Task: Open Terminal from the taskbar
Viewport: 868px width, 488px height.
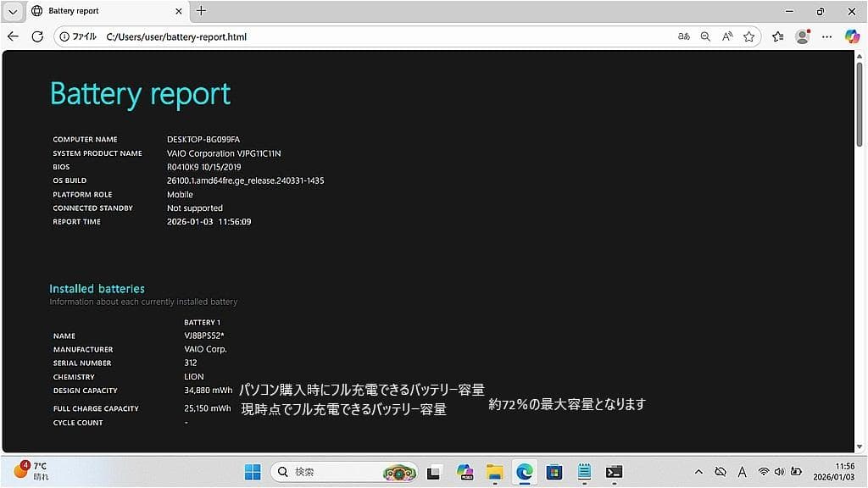Action: (x=613, y=472)
